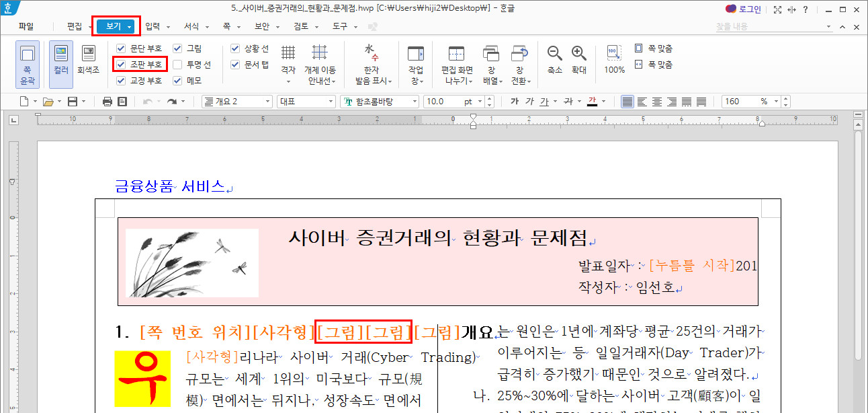The height and width of the screenshot is (413, 868).
Task: Open the 검토 menu
Action: pyautogui.click(x=301, y=27)
